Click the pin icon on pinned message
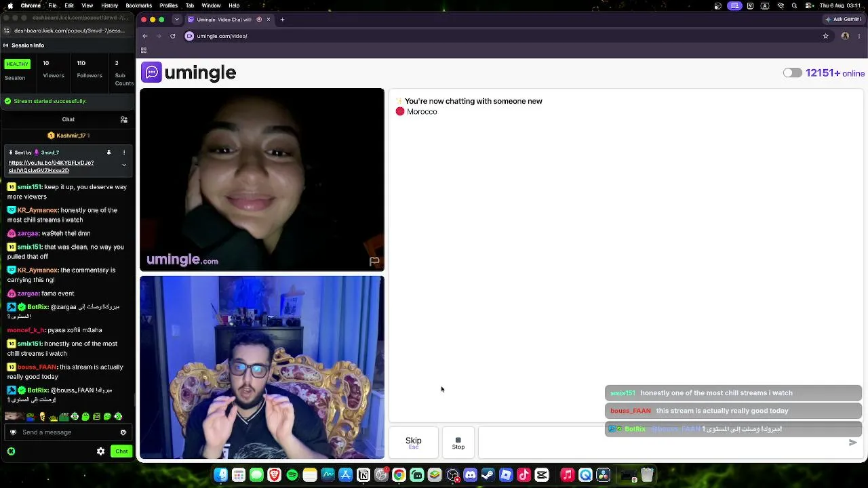This screenshot has width=868, height=488. click(x=108, y=152)
